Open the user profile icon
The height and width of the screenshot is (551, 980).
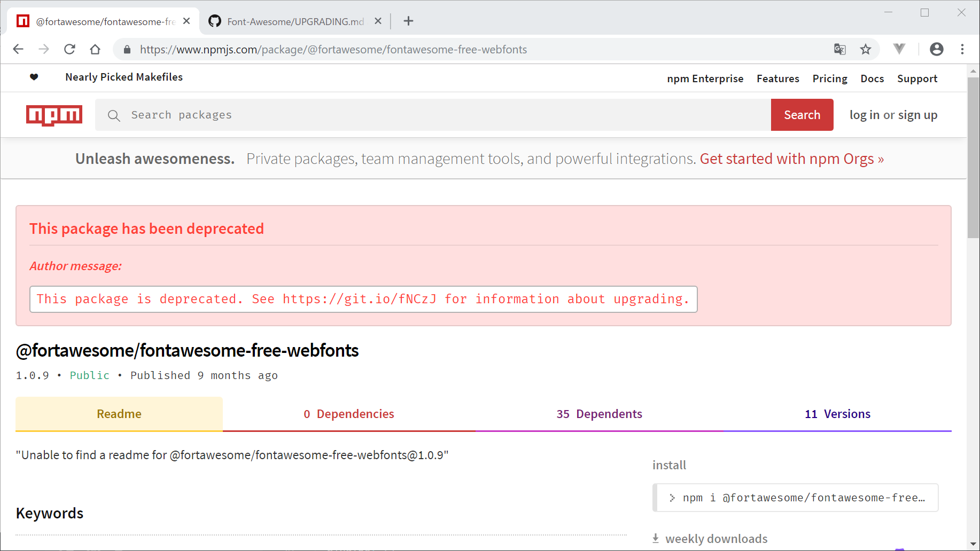[x=936, y=50]
